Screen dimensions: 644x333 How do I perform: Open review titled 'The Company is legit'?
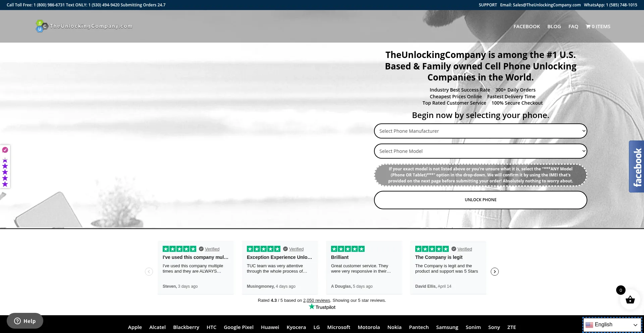coord(439,257)
